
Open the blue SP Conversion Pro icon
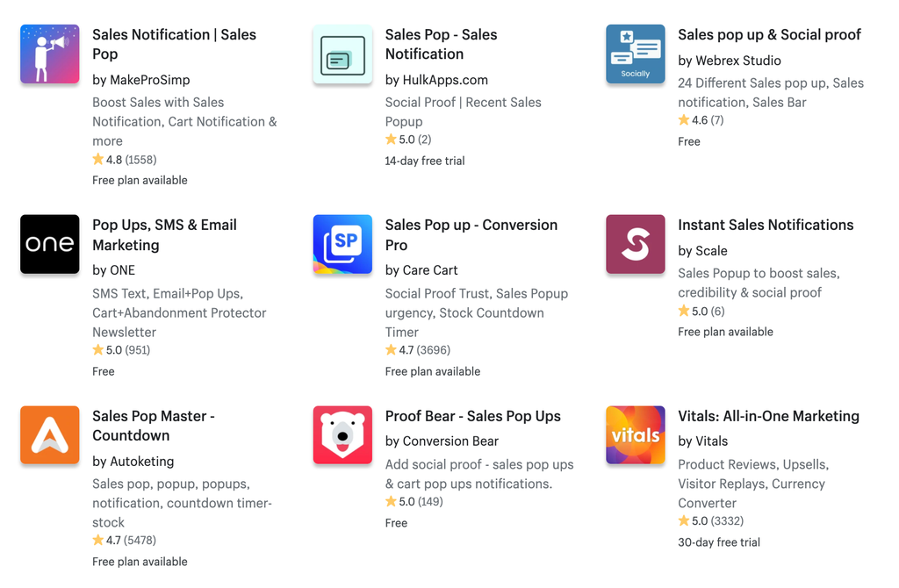[343, 244]
